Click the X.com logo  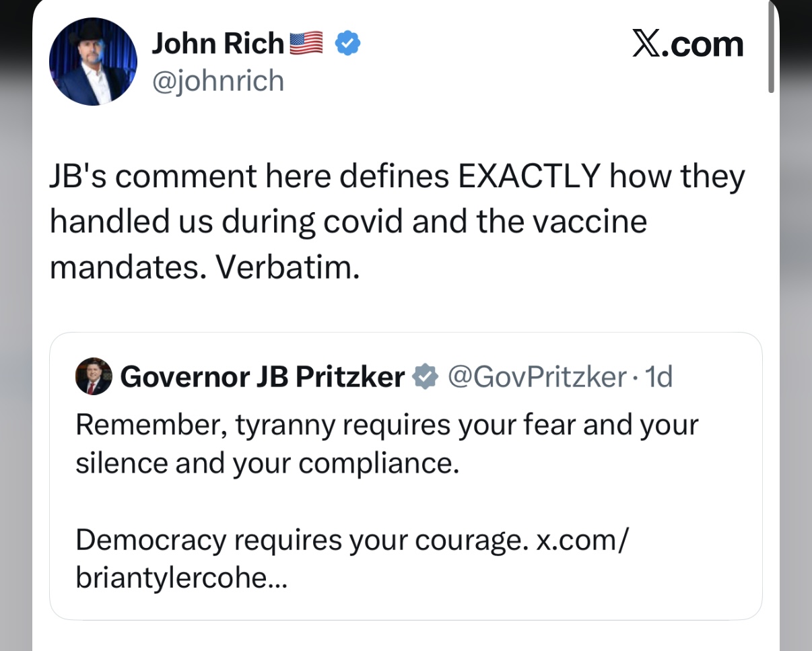tap(688, 45)
